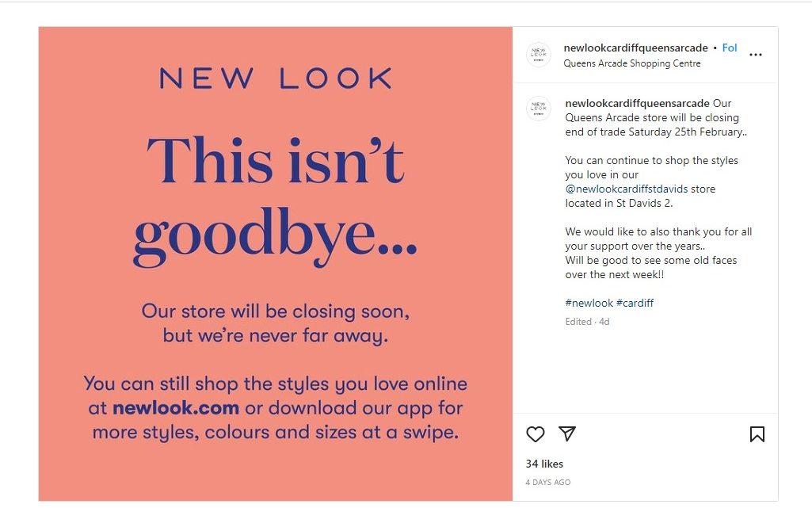Open the #cardiff hashtag
The height and width of the screenshot is (508, 812).
tap(635, 303)
